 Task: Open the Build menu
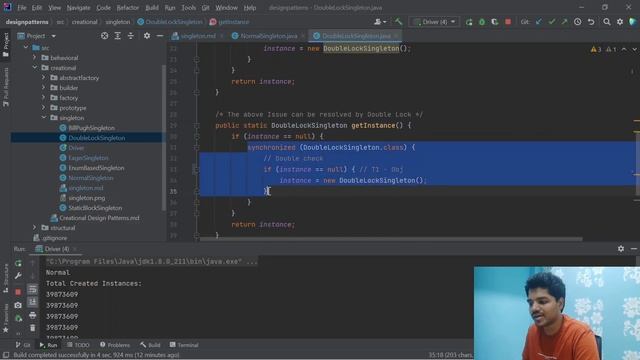click(x=152, y=8)
